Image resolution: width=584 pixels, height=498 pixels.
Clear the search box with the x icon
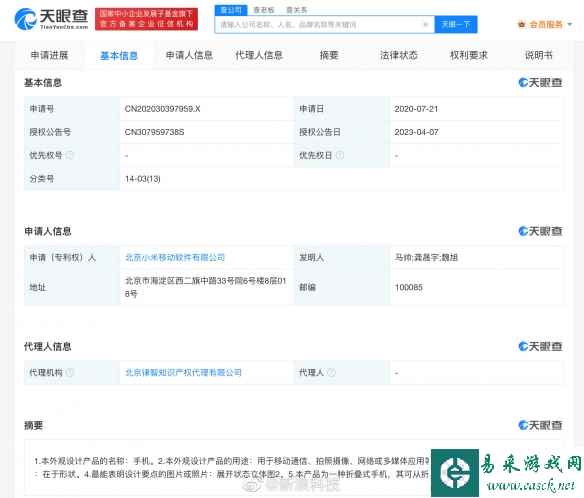point(426,25)
